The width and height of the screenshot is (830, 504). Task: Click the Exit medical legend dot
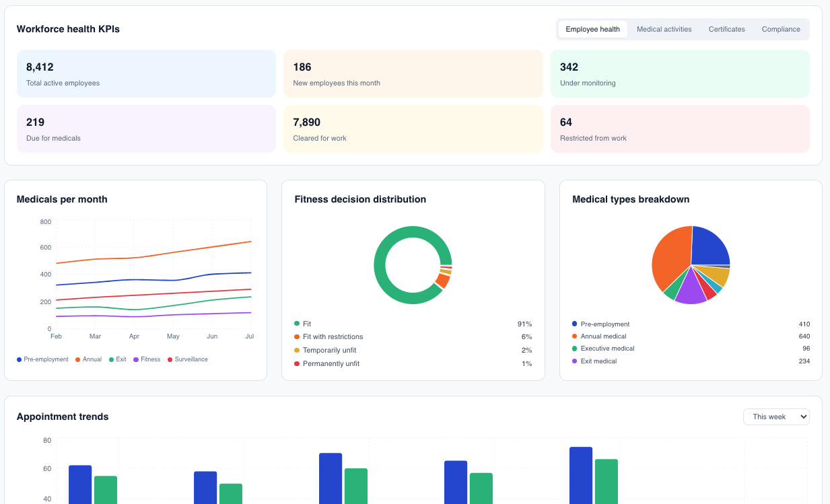tap(574, 361)
